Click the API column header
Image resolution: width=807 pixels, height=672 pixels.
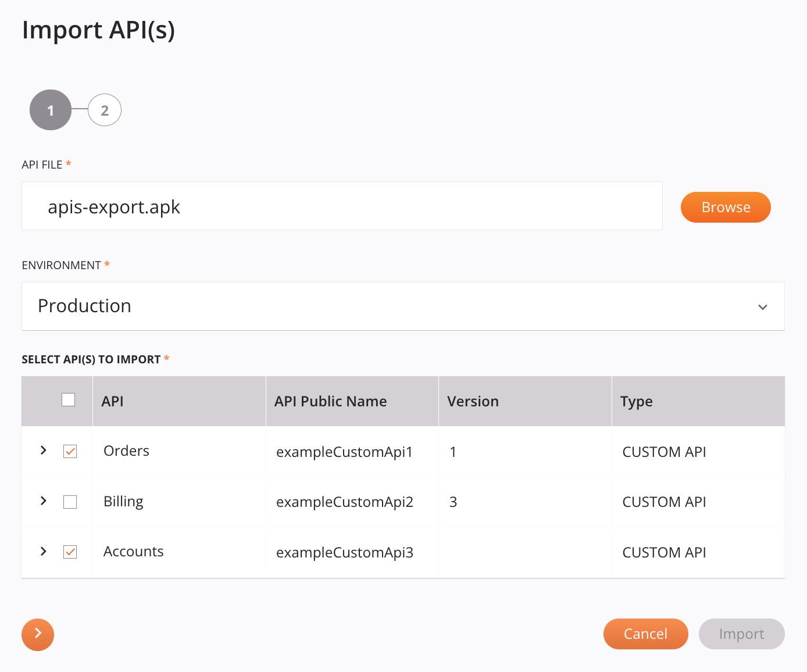(112, 401)
